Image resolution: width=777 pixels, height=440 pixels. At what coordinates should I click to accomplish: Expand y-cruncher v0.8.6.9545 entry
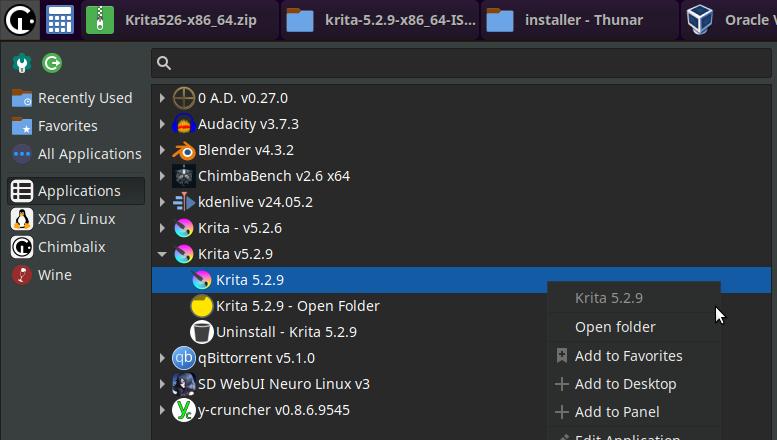click(x=162, y=410)
